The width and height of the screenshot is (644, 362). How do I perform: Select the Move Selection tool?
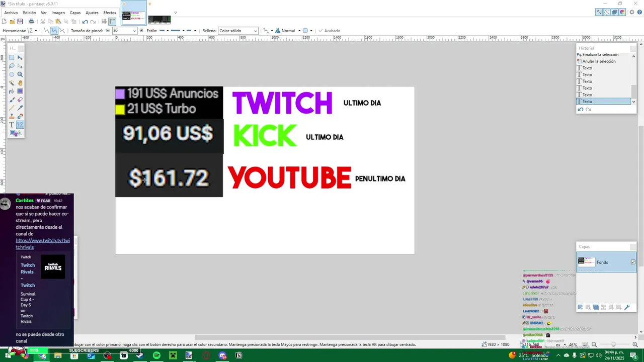pos(20,66)
